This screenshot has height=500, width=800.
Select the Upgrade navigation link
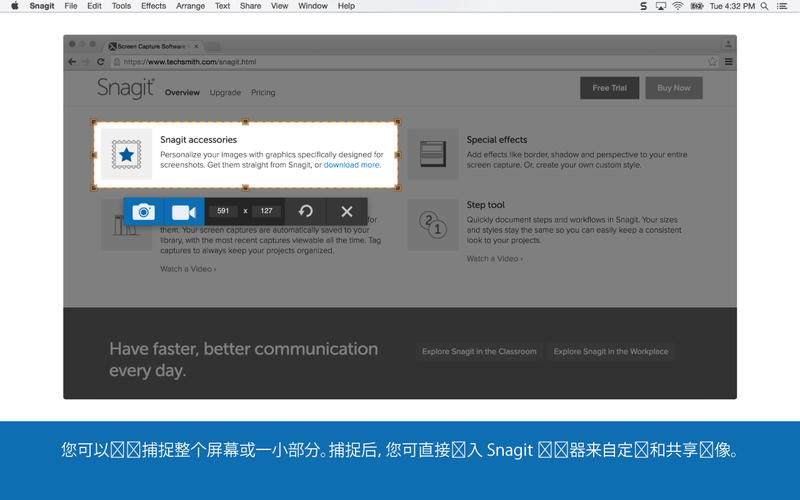coord(225,92)
